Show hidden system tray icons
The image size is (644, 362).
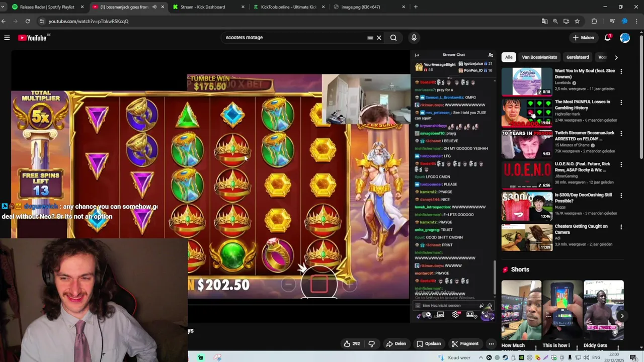pos(481,357)
